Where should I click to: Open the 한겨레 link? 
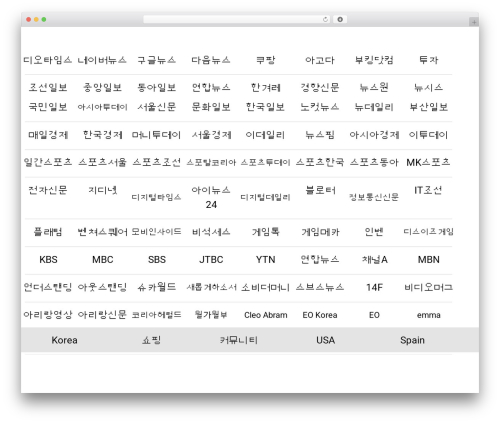265,88
